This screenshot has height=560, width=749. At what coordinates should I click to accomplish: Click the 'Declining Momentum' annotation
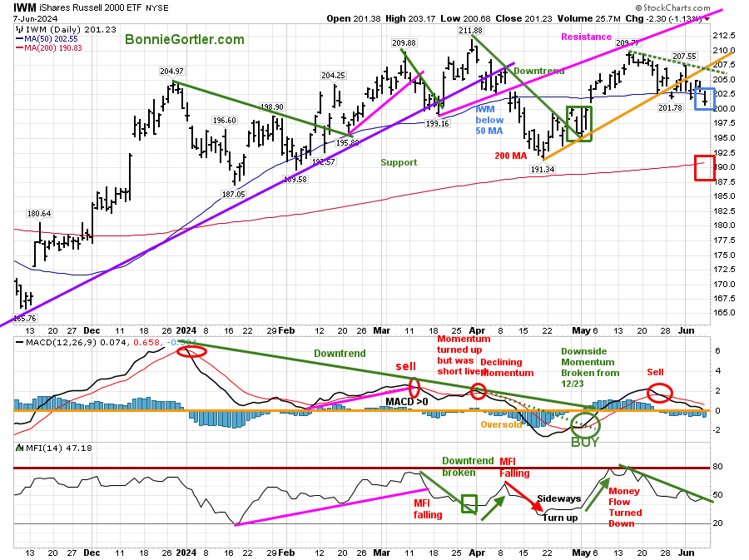(507, 368)
